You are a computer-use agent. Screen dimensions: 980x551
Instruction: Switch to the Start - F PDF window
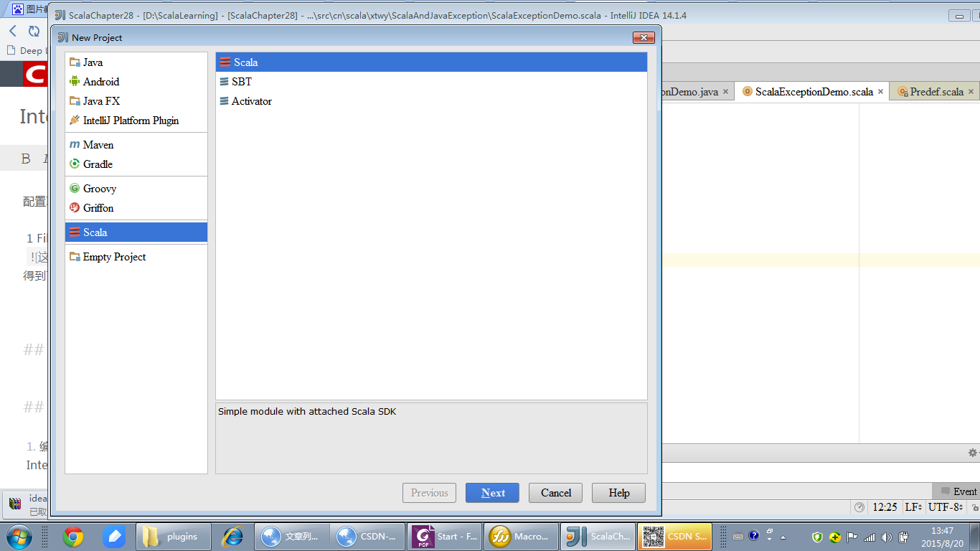[x=445, y=536]
